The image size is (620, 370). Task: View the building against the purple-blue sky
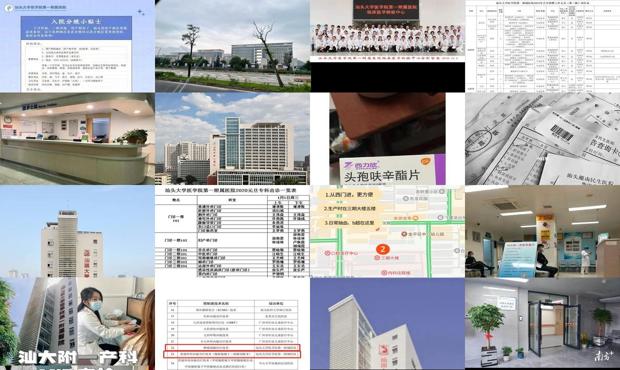click(388, 324)
